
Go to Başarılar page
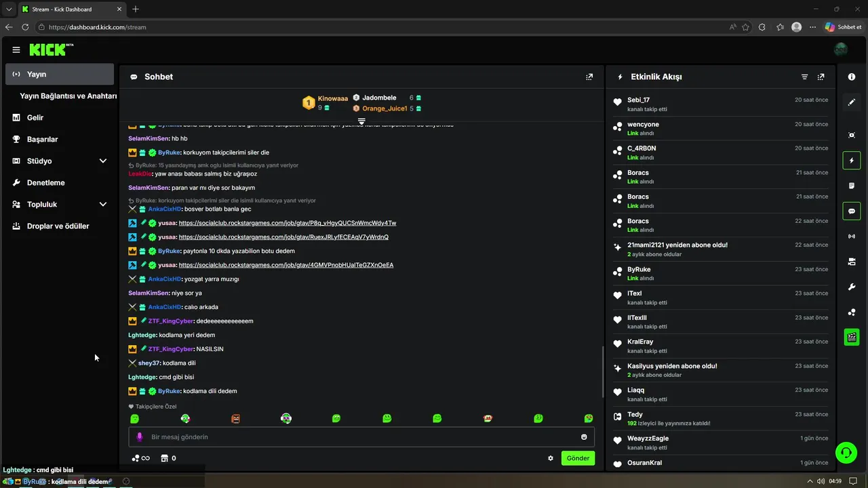(60, 139)
